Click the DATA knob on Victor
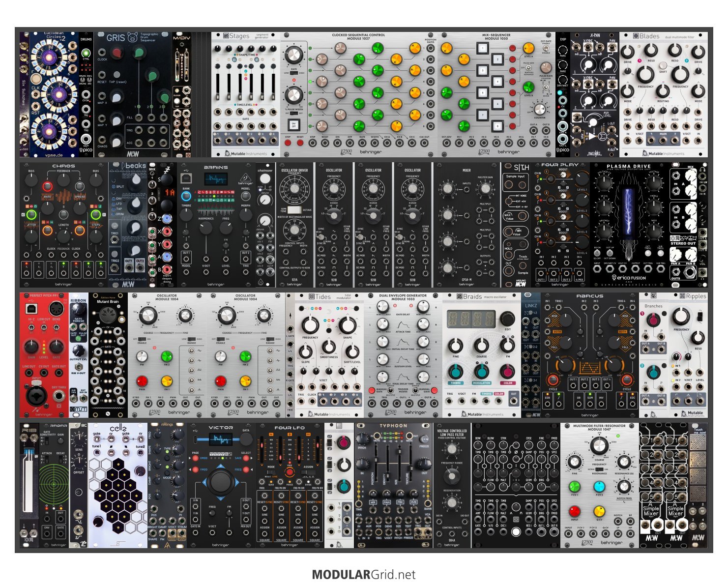The width and height of the screenshot is (728, 585). (246, 439)
